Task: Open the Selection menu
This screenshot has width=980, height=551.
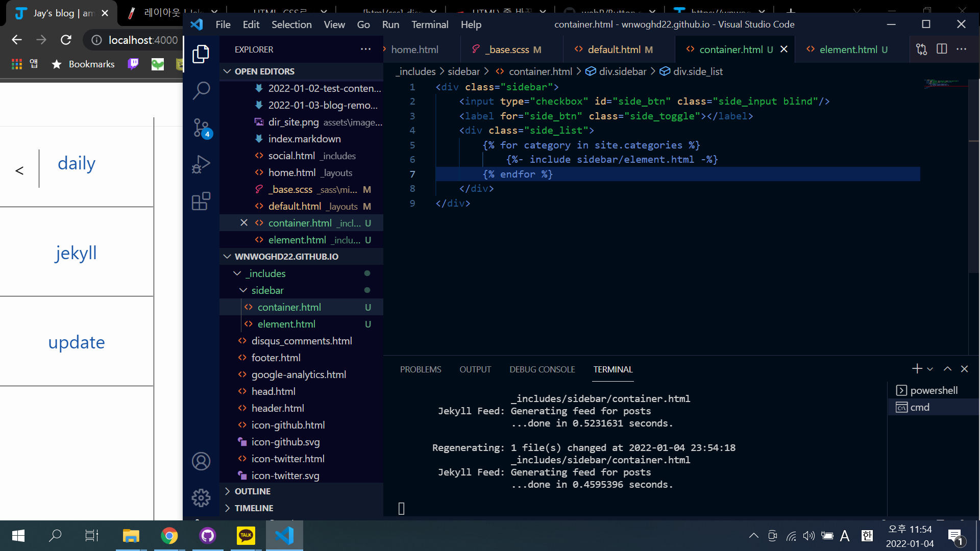Action: pos(291,24)
